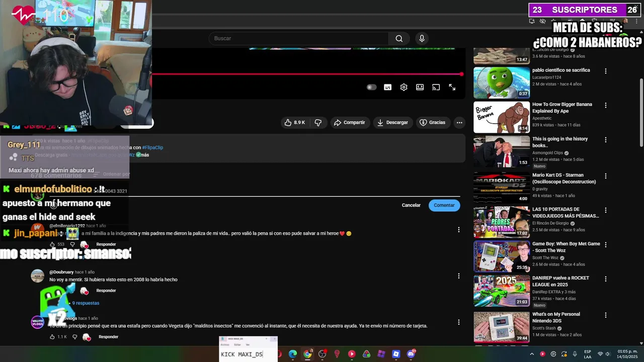Open 'pablo científico se sacrifica' video thumbnail
This screenshot has height=362, width=644.
502,82
